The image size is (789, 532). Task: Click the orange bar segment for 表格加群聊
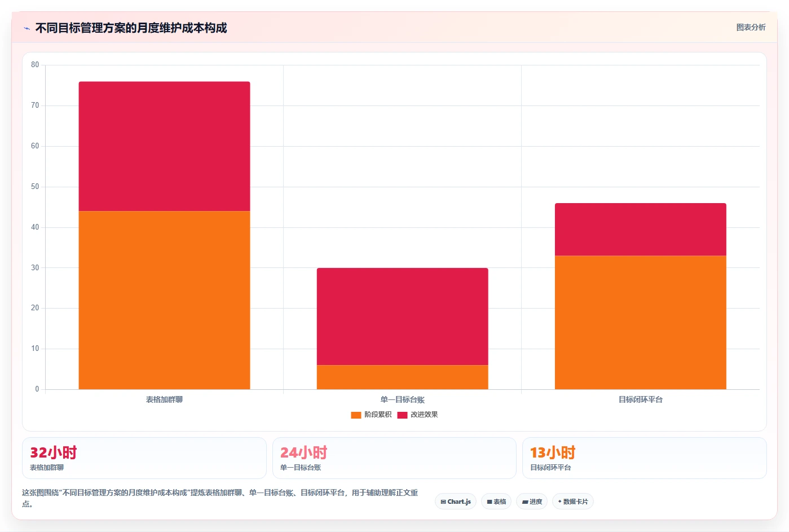[x=164, y=300]
